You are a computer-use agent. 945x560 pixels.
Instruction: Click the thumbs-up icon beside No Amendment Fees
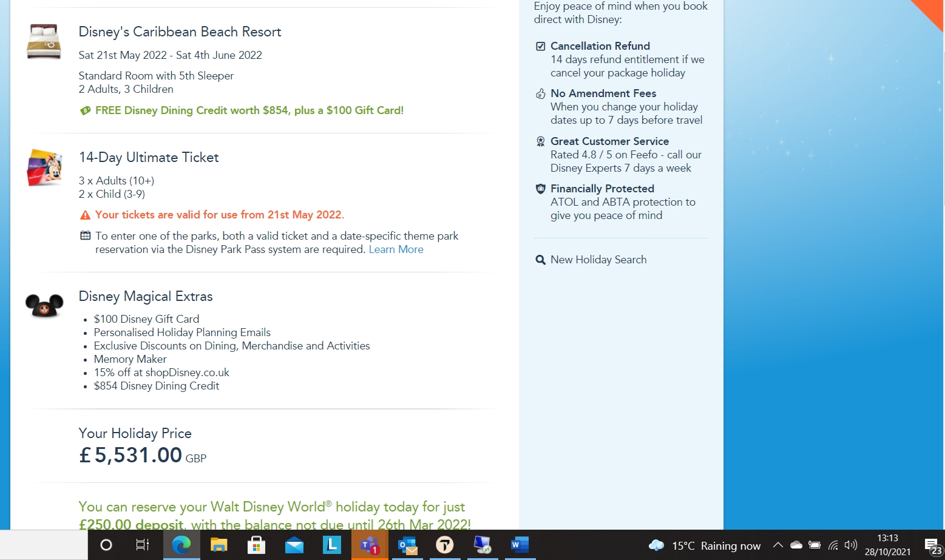pyautogui.click(x=540, y=93)
